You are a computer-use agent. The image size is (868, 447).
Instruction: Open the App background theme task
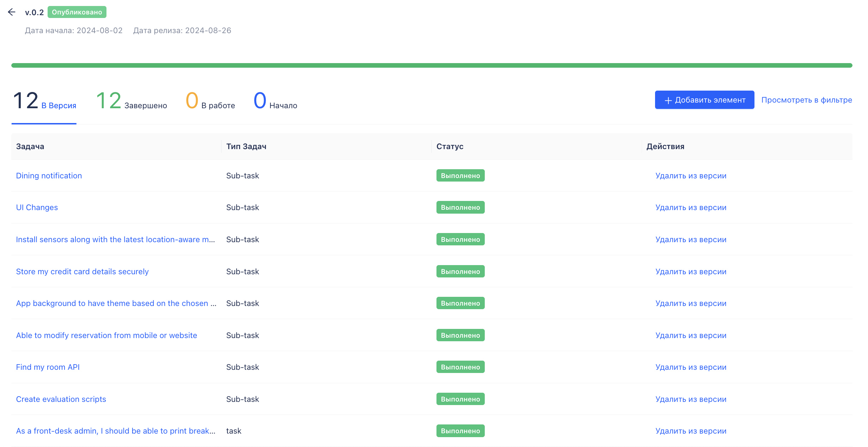pyautogui.click(x=116, y=303)
